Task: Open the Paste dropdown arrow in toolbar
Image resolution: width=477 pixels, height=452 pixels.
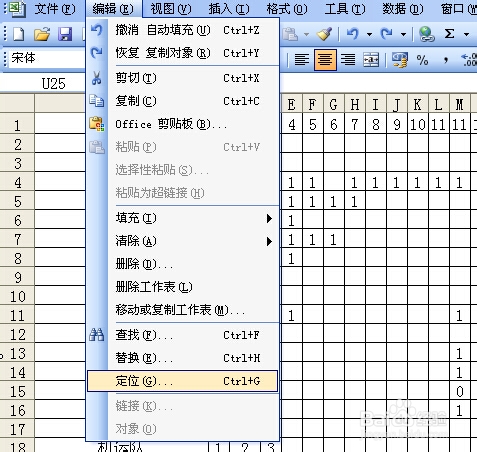Action: click(x=306, y=34)
